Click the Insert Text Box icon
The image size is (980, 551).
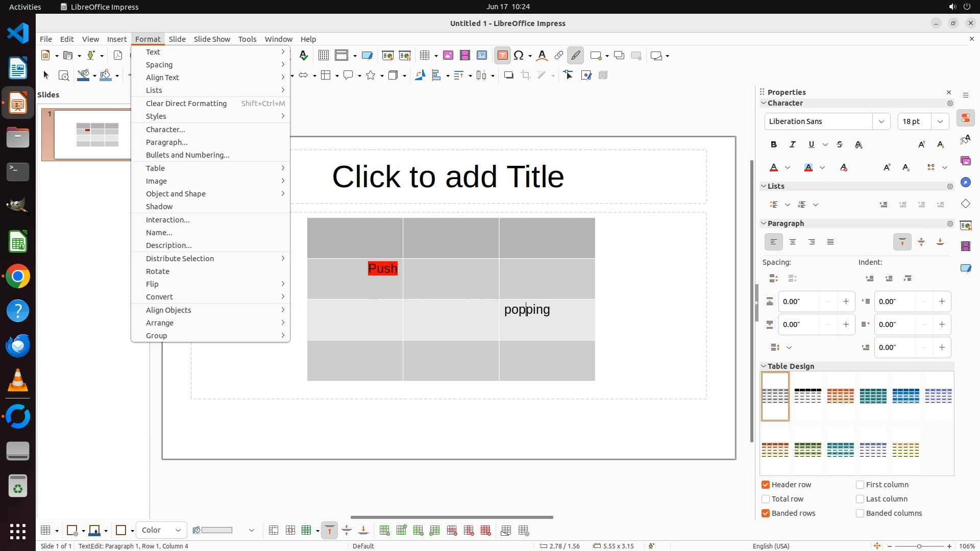[x=502, y=56]
